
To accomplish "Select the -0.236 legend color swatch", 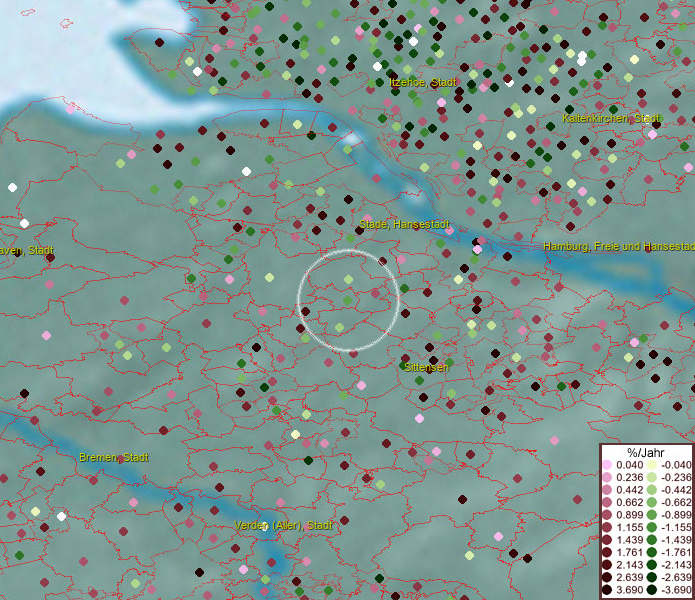I will tap(652, 477).
